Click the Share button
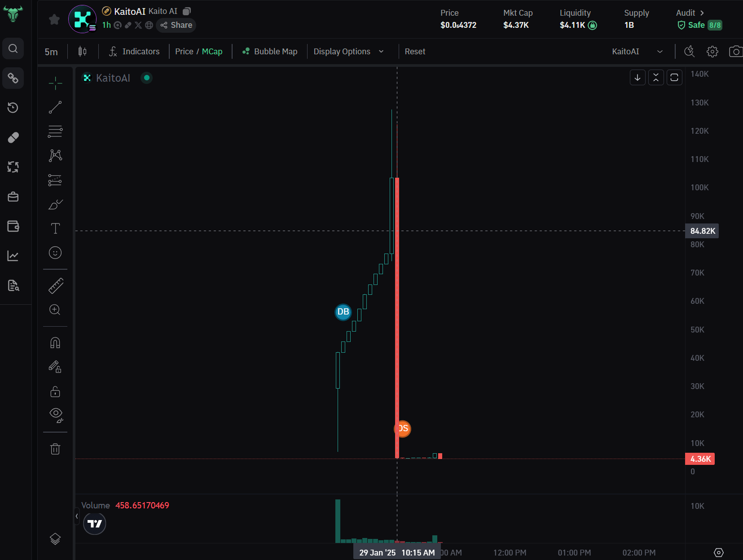743x560 pixels. (176, 25)
